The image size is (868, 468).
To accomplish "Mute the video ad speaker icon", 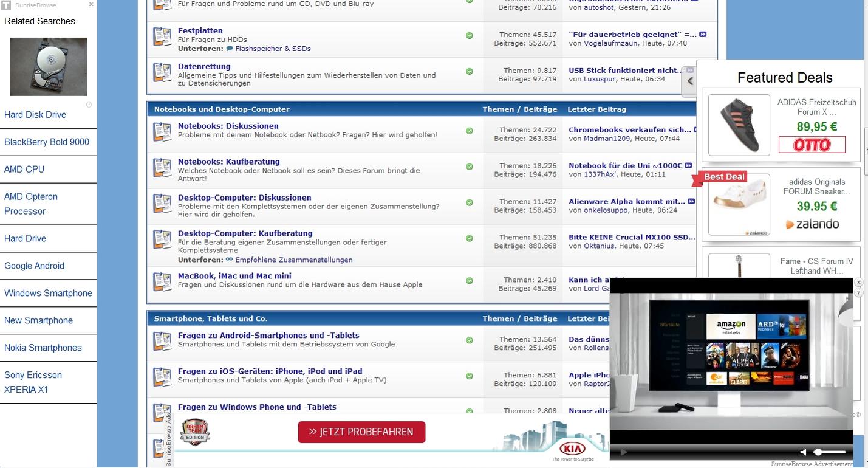I will [x=804, y=452].
